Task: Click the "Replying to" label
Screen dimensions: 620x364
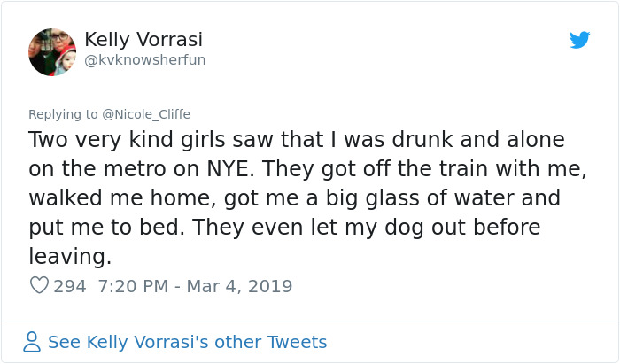Action: pos(63,114)
